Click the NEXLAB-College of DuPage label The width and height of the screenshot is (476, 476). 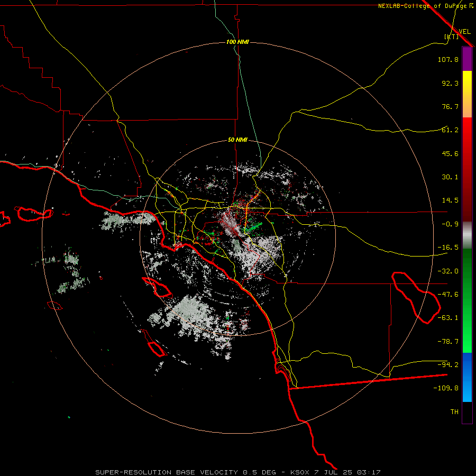[426, 6]
